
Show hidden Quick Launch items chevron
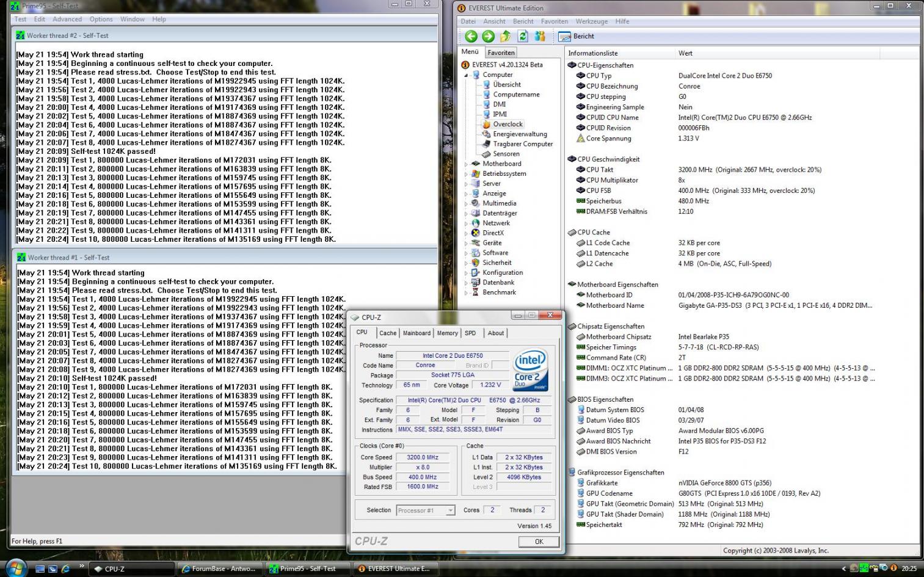coord(81,566)
